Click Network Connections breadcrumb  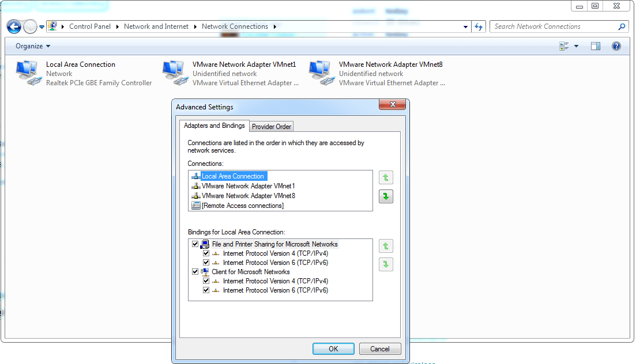tap(235, 26)
